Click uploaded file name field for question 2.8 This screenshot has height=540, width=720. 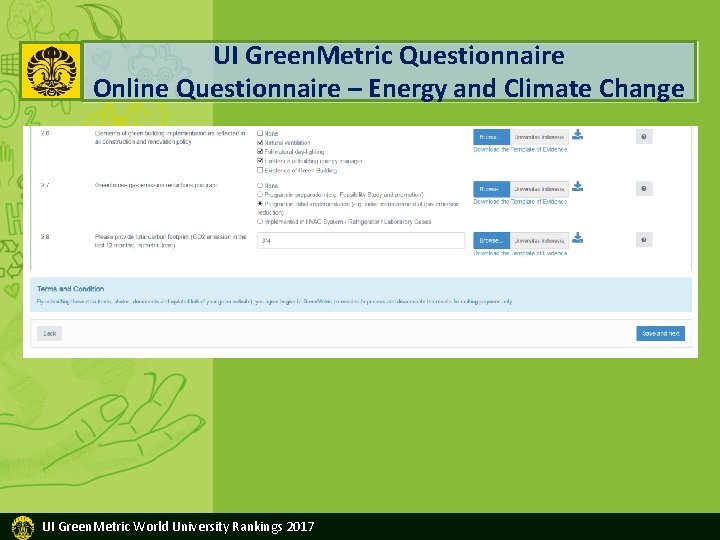(x=539, y=240)
